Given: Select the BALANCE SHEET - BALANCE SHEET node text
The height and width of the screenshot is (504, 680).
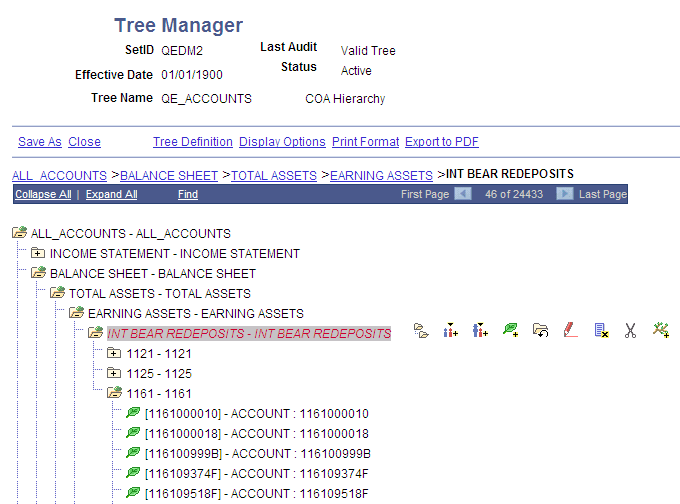Looking at the screenshot, I should 153,274.
